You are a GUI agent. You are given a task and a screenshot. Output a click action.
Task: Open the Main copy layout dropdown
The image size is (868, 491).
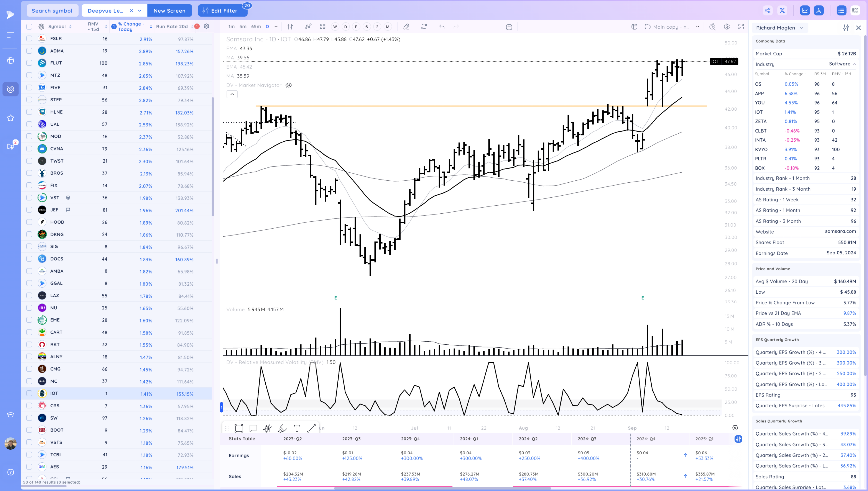(x=697, y=27)
